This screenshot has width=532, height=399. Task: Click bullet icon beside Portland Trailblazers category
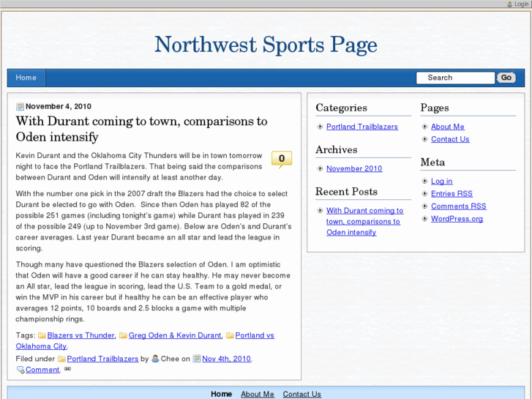click(320, 127)
